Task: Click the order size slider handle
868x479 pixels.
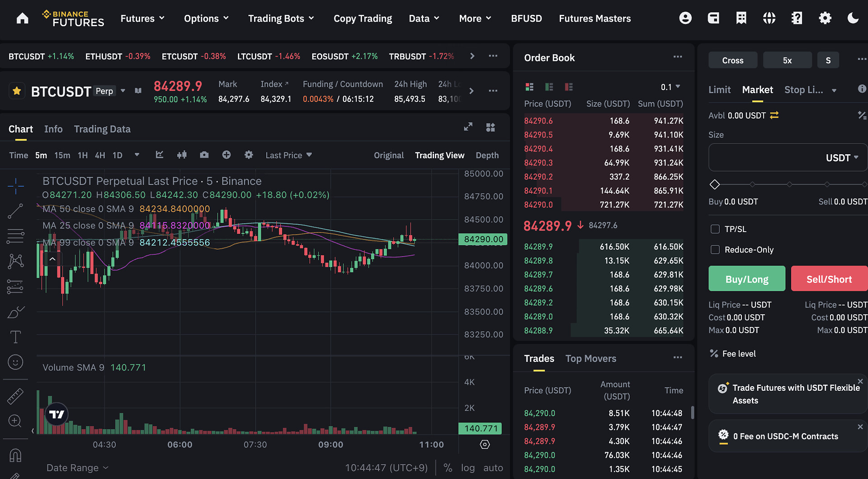Action: coord(715,185)
